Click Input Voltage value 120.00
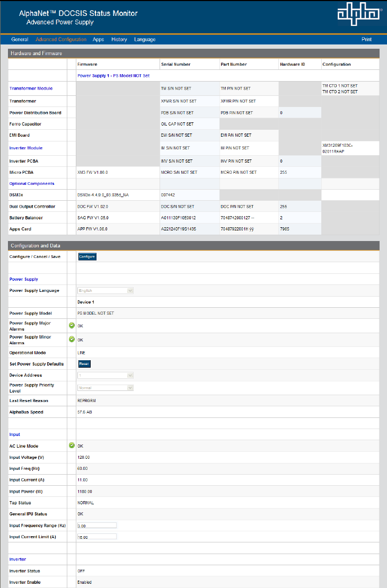This screenshot has height=588, width=387. 84,458
